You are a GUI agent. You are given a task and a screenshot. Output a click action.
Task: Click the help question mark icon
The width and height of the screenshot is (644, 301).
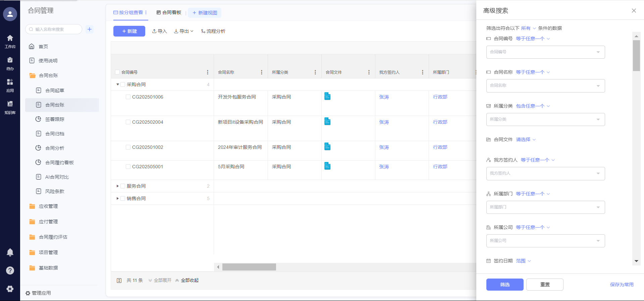10,270
